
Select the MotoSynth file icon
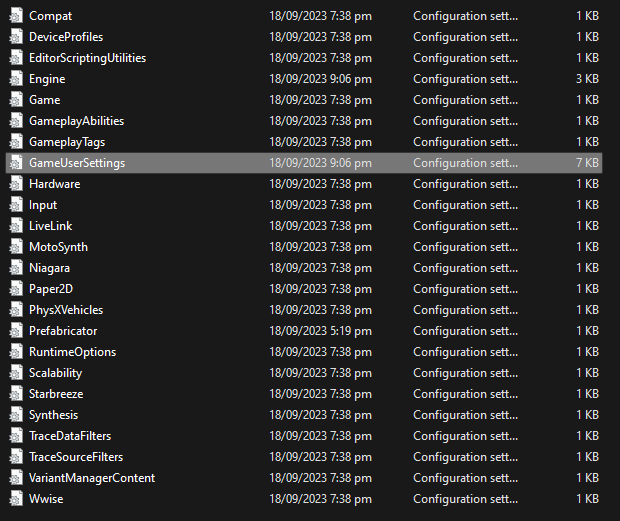click(x=16, y=247)
